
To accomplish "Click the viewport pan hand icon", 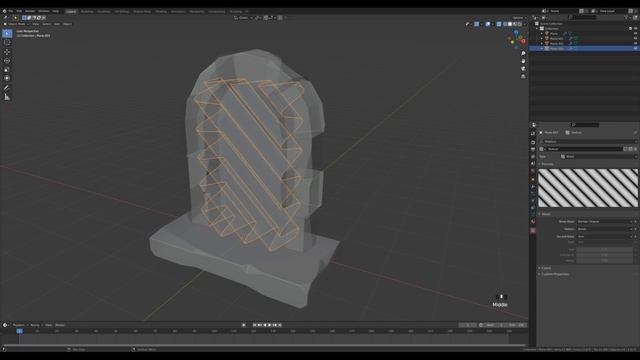I will (x=523, y=61).
